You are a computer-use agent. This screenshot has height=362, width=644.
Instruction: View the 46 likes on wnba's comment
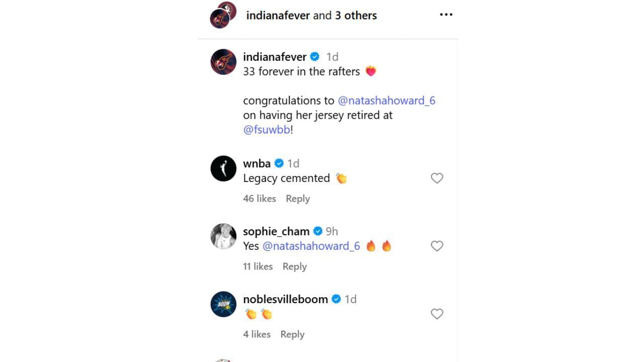point(259,198)
